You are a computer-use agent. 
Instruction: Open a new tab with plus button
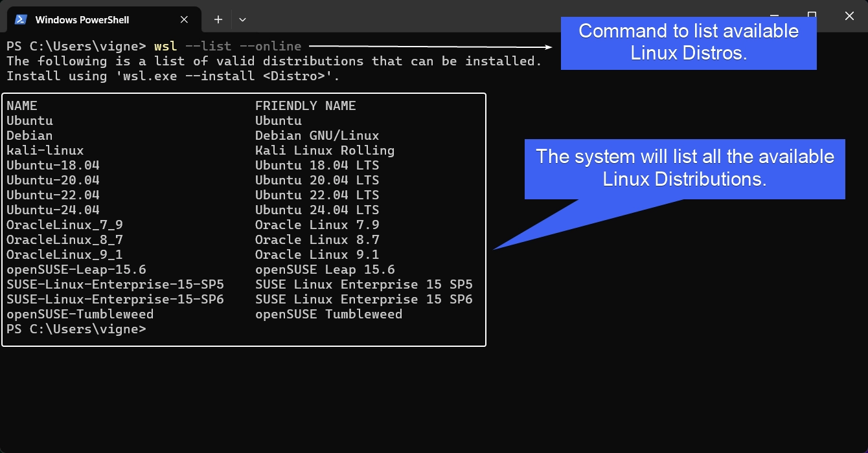[218, 19]
